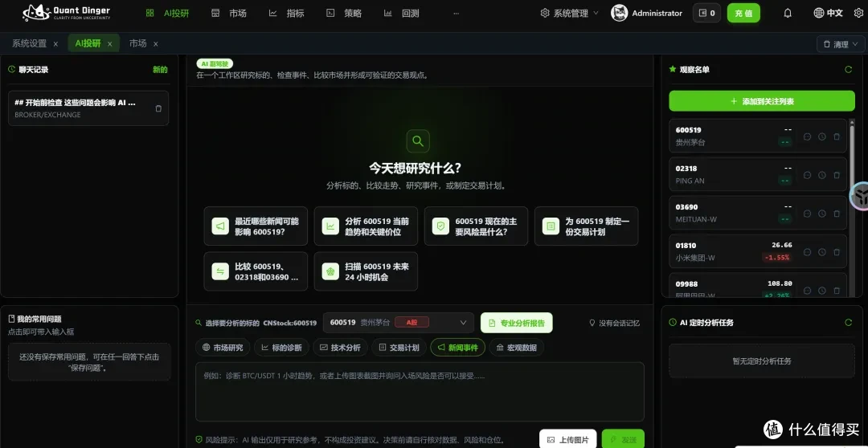868x448 pixels.
Task: Select suggestion 分析 600519 当前趋势和关键价位
Action: pyautogui.click(x=366, y=226)
